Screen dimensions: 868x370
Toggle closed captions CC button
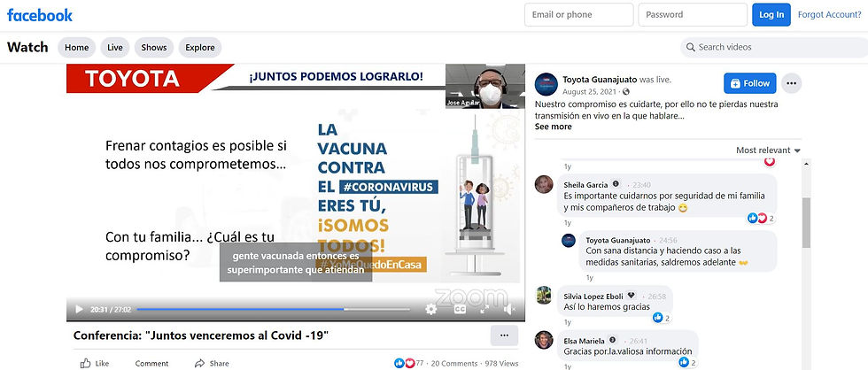click(x=460, y=310)
